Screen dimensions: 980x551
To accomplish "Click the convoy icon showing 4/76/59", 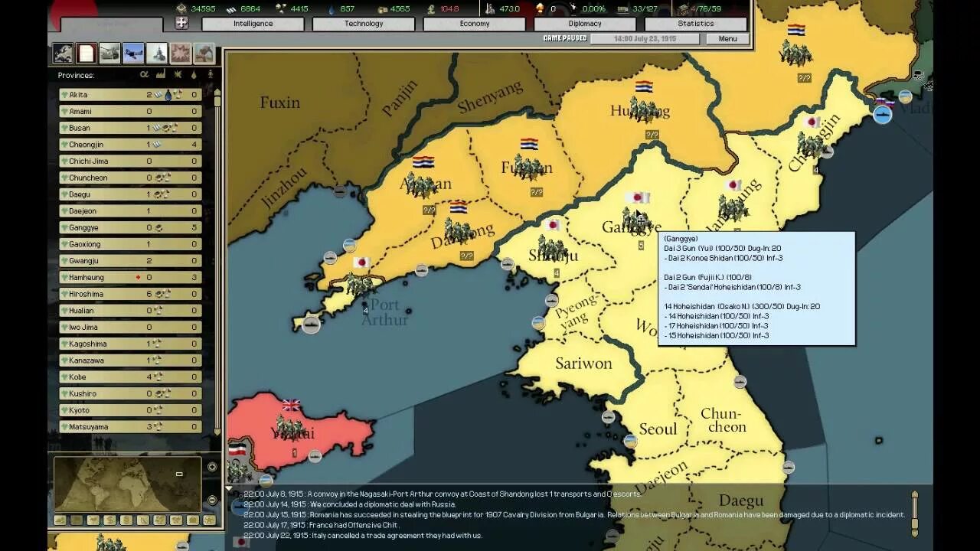I will [682, 8].
